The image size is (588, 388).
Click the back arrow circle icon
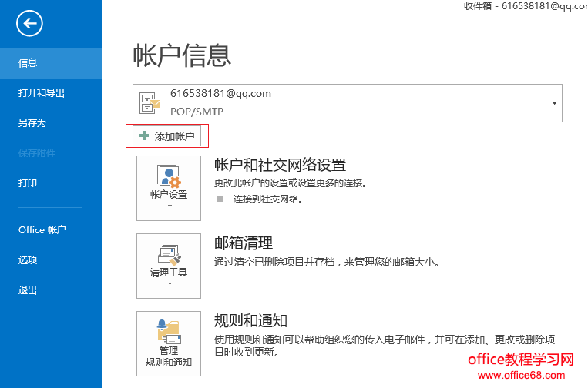[x=29, y=24]
